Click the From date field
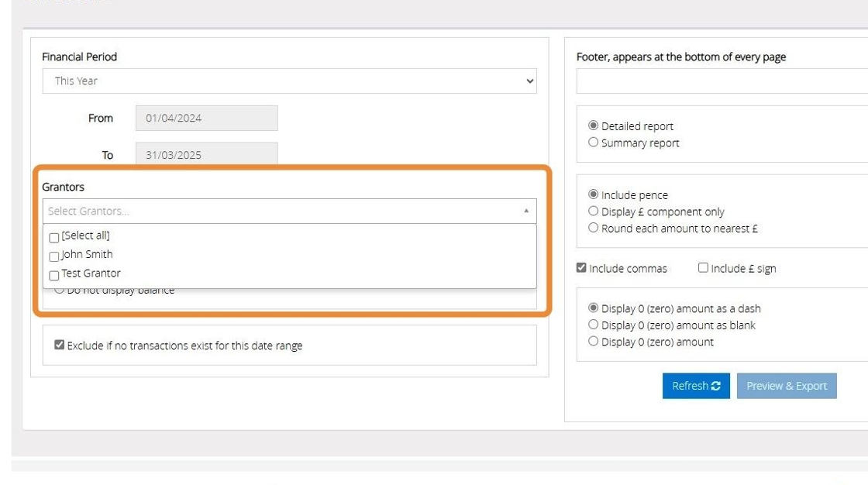The width and height of the screenshot is (868, 485). coord(206,119)
